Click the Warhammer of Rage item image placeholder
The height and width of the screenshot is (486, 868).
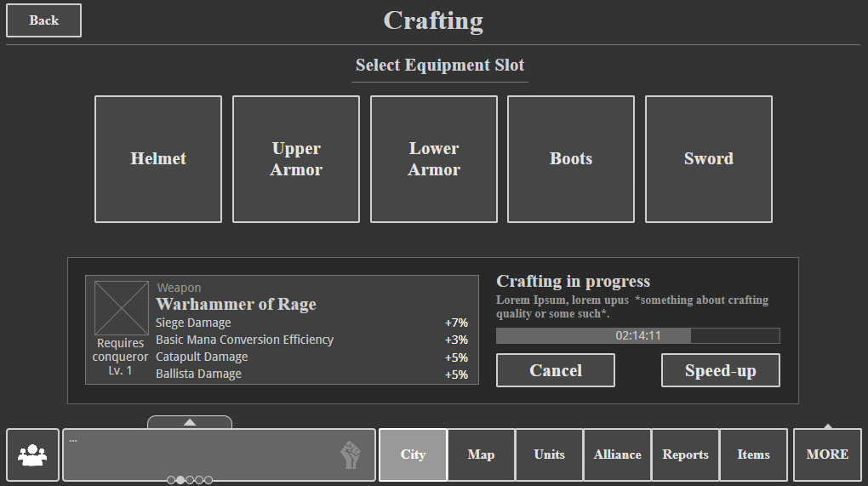121,308
